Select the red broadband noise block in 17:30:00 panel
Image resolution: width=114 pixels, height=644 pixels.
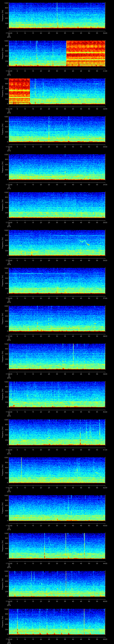pyautogui.click(x=86, y=53)
